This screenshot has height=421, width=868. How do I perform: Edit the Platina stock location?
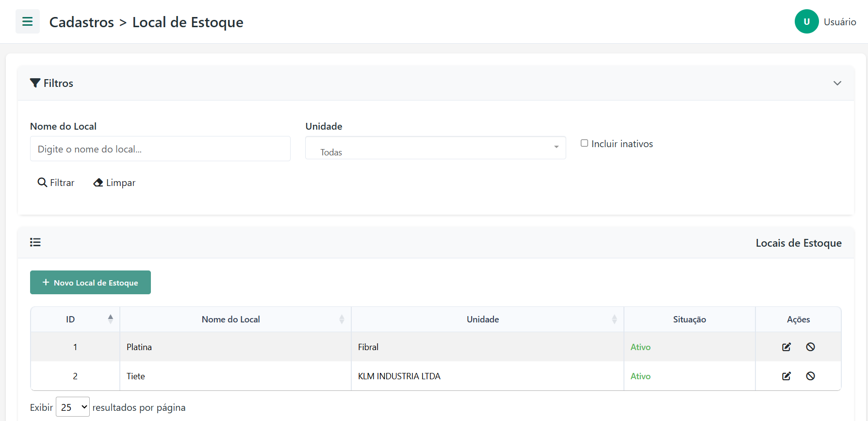[x=786, y=347]
